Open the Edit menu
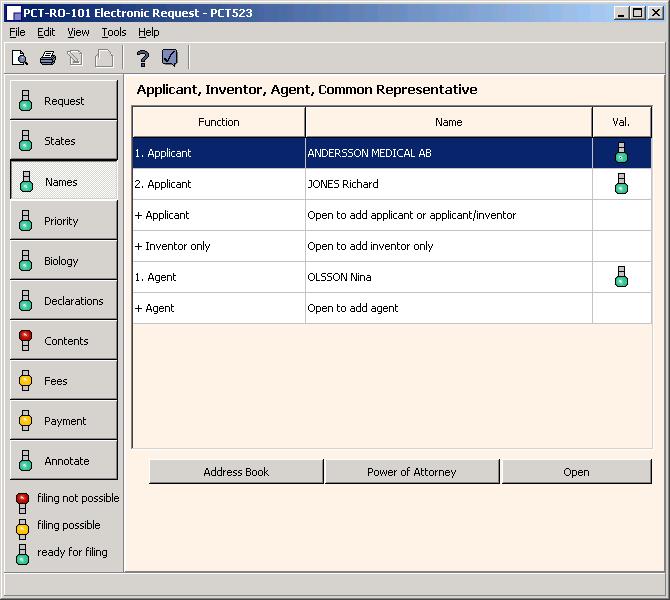This screenshot has height=600, width=670. point(46,32)
